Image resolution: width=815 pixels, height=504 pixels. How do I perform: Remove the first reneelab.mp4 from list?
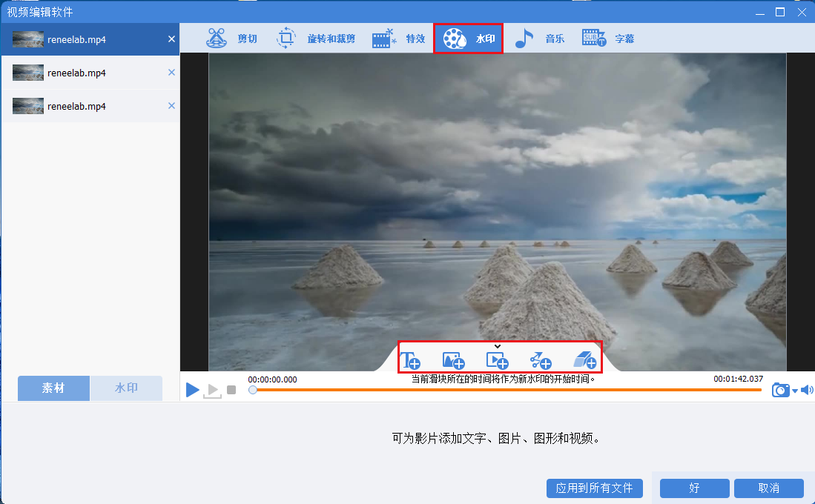pyautogui.click(x=171, y=39)
